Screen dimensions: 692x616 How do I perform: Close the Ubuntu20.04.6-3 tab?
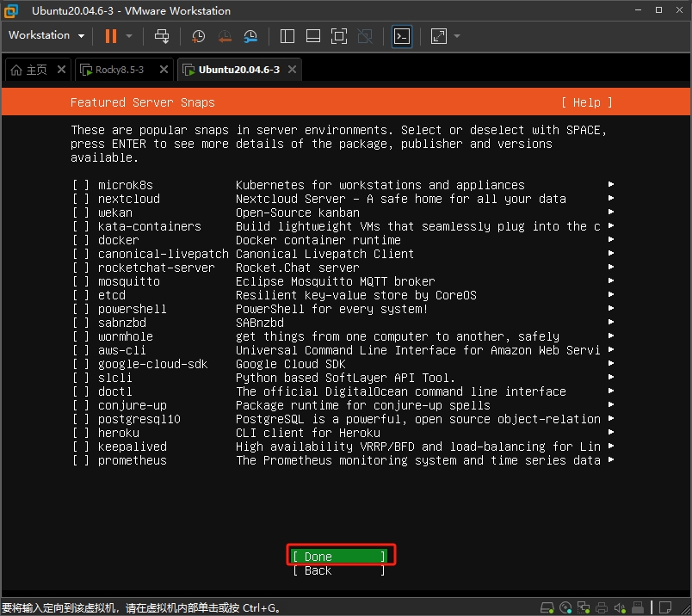pyautogui.click(x=292, y=70)
